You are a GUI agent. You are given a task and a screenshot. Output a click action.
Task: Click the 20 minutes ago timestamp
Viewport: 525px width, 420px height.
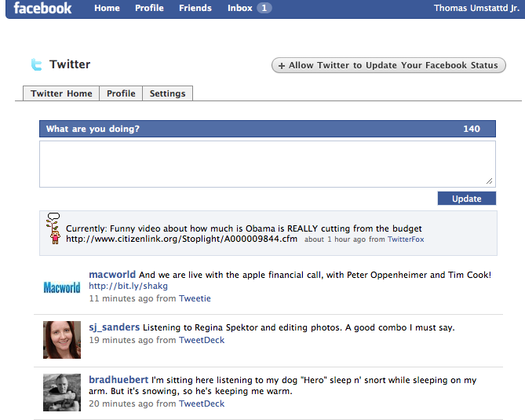point(121,404)
